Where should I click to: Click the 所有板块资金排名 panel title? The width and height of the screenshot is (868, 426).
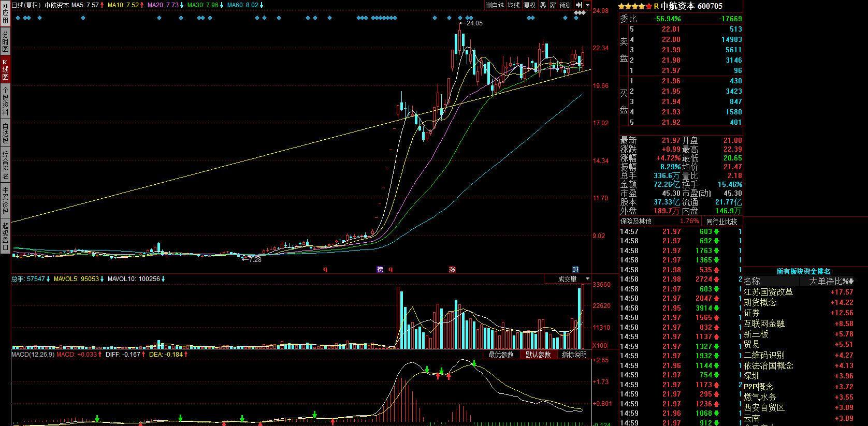pos(804,271)
